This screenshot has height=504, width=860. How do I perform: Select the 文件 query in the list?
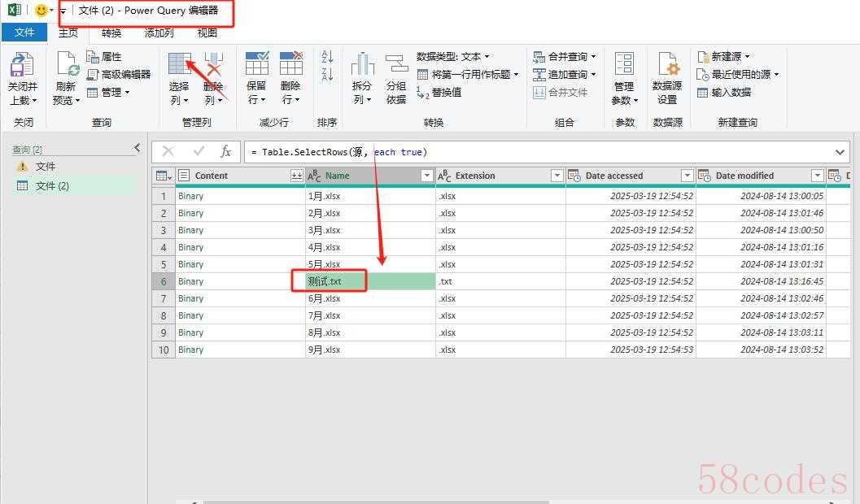coord(46,167)
